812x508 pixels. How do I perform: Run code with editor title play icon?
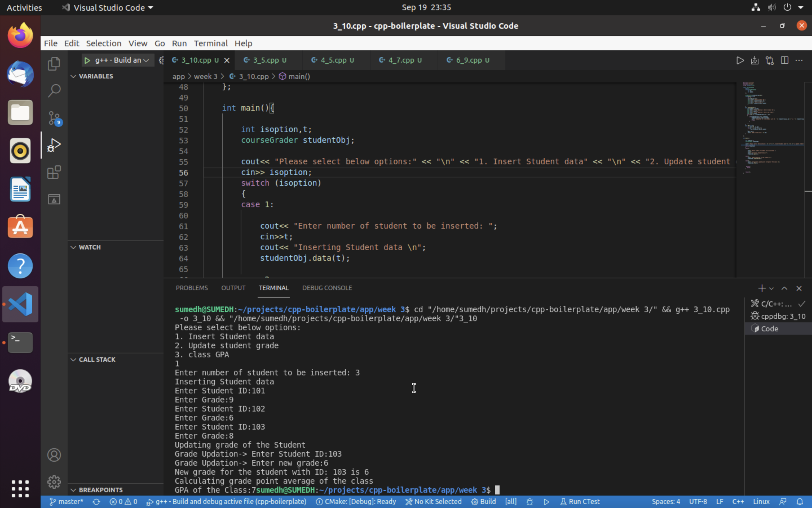pos(740,60)
